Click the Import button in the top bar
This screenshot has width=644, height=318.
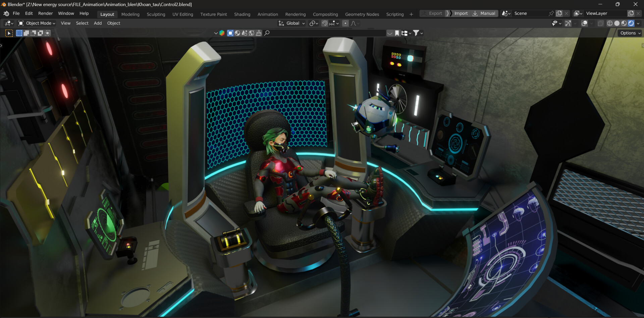[461, 13]
